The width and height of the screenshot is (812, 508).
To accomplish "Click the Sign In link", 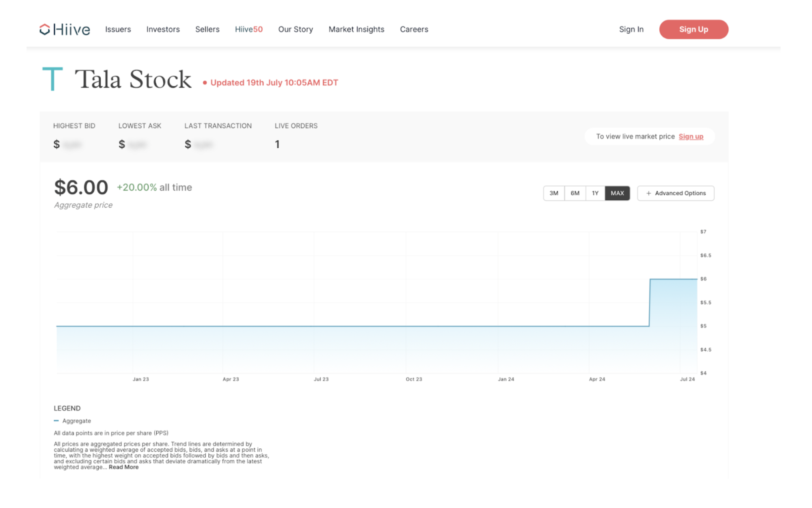I will click(x=631, y=29).
